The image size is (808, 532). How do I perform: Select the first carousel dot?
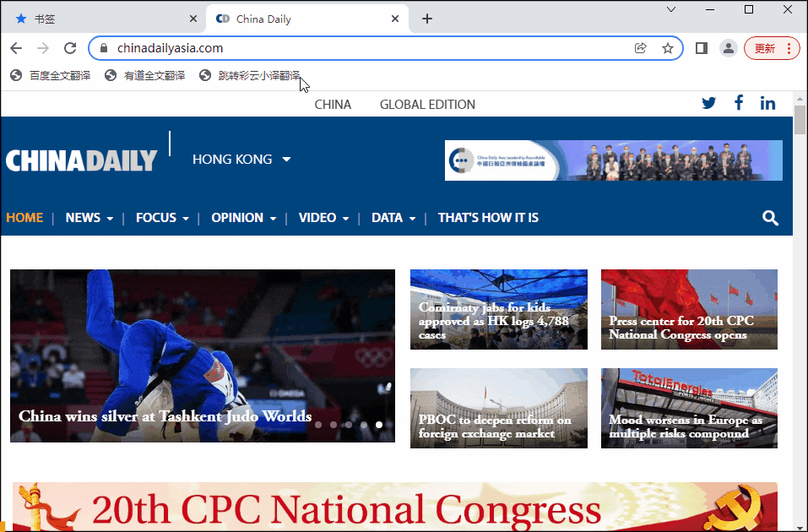[x=318, y=425]
